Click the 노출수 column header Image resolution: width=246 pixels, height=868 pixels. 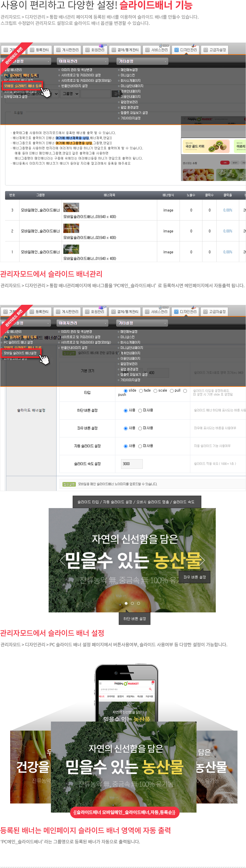point(191,195)
